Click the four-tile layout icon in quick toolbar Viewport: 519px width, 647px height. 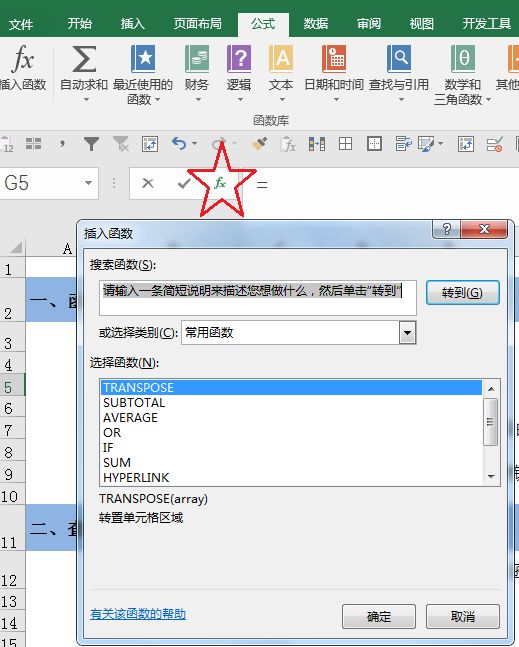pyautogui.click(x=33, y=144)
